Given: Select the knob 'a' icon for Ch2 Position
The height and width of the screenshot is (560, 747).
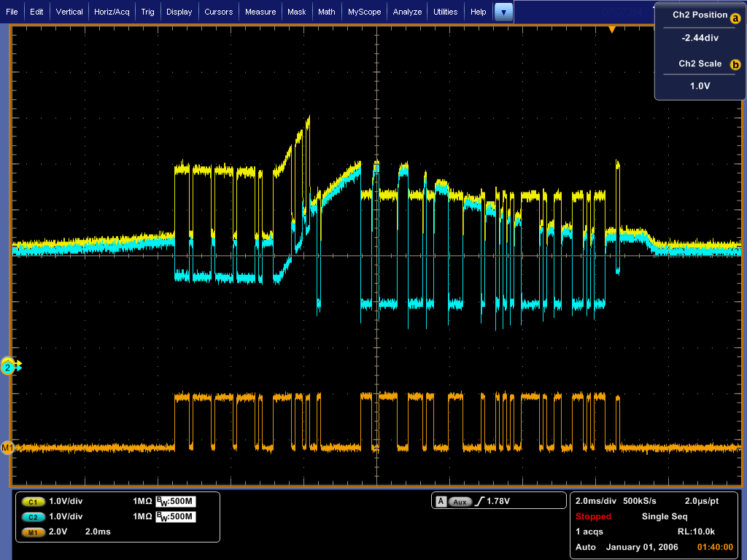Looking at the screenshot, I should click(x=735, y=20).
